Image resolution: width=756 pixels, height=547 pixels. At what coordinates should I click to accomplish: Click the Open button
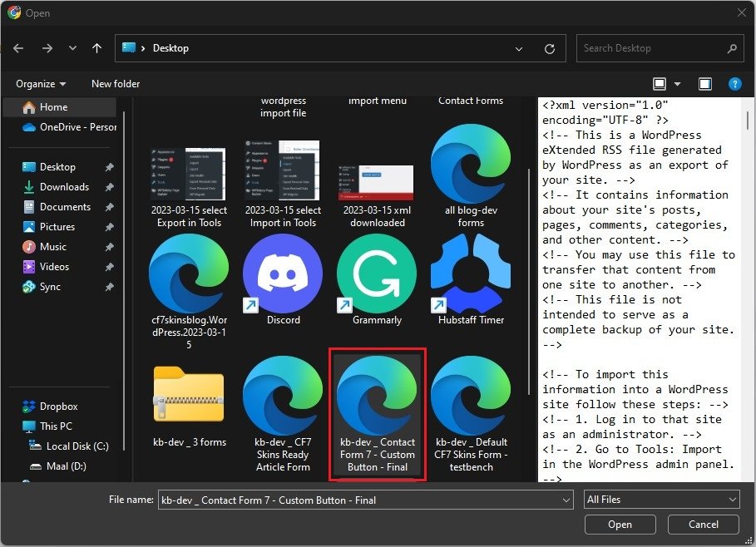click(620, 525)
